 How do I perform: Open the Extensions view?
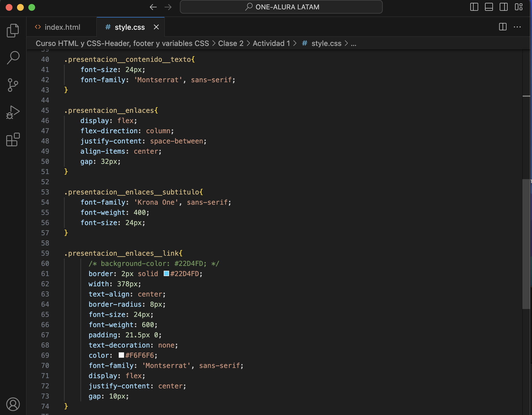point(13,139)
